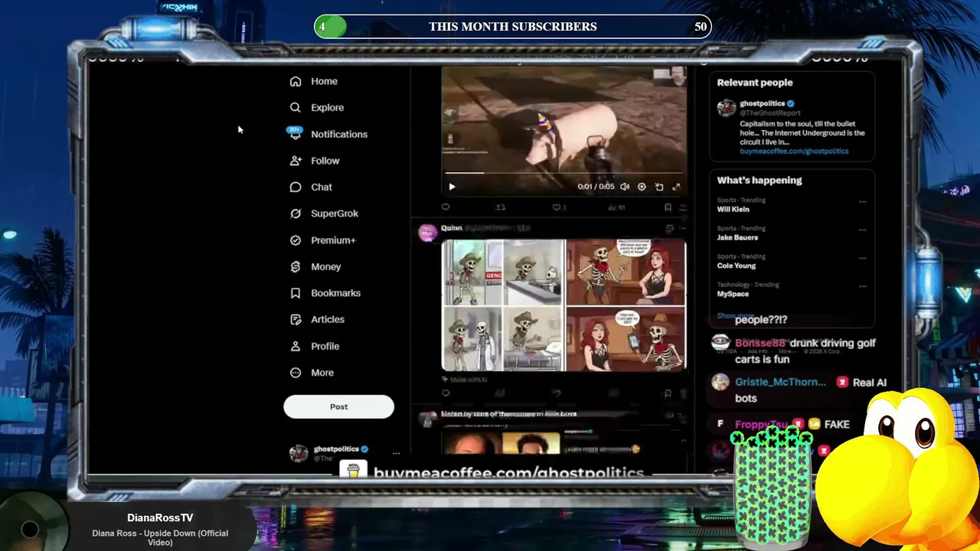
Task: Open the Home icon in X sidebar
Action: [x=296, y=81]
